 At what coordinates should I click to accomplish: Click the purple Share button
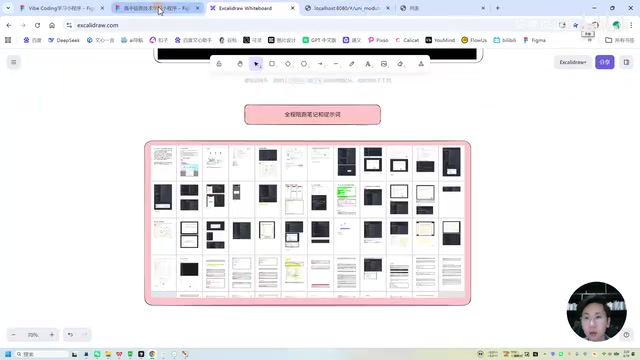click(604, 62)
